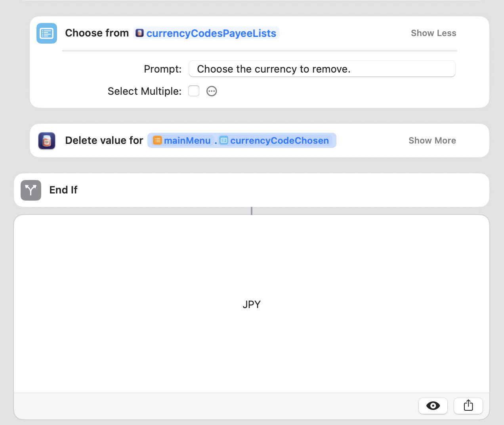Viewport: 504px width, 425px height.
Task: Click the share icon below the JPY result
Action: 468,406
